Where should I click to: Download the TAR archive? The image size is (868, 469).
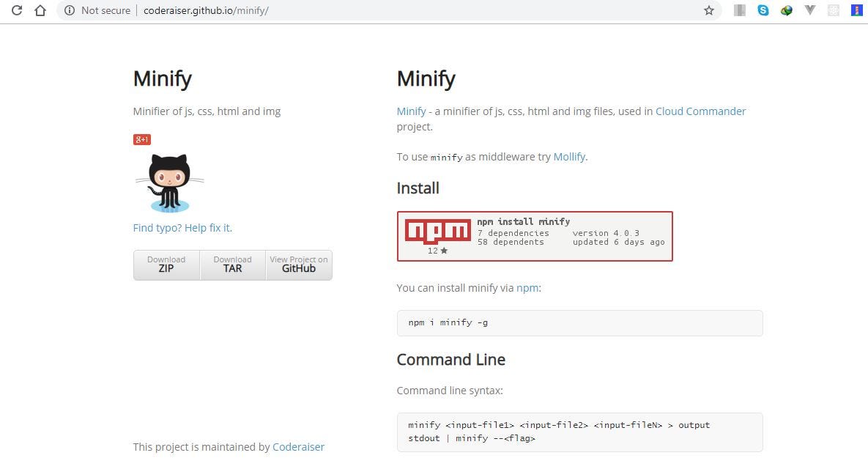point(232,265)
